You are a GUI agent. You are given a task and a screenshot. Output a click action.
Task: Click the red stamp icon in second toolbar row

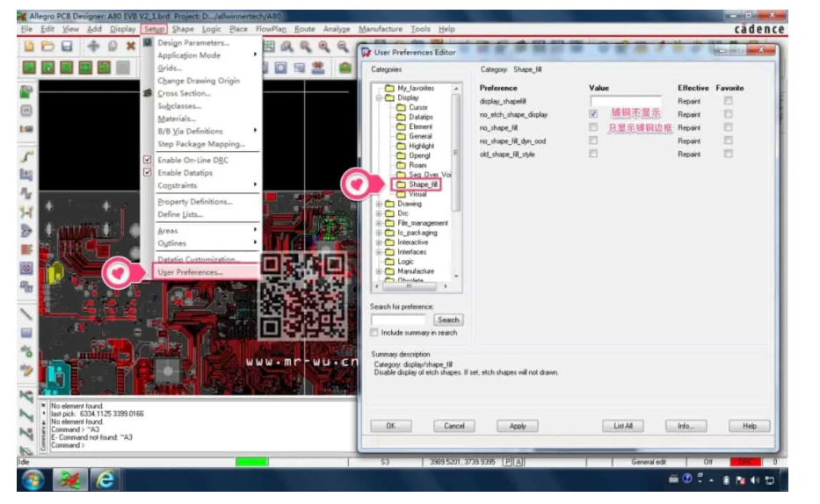pyautogui.click(x=317, y=68)
